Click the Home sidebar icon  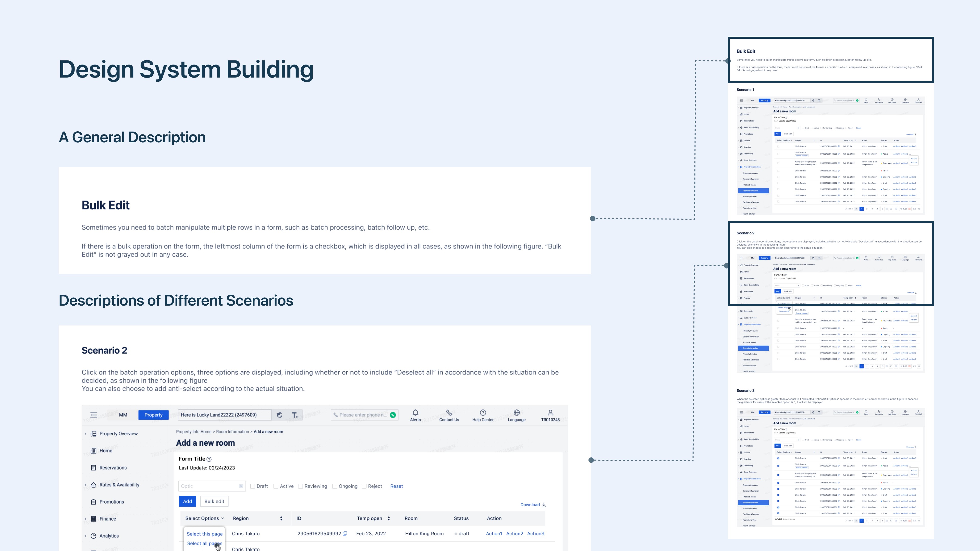[93, 450]
